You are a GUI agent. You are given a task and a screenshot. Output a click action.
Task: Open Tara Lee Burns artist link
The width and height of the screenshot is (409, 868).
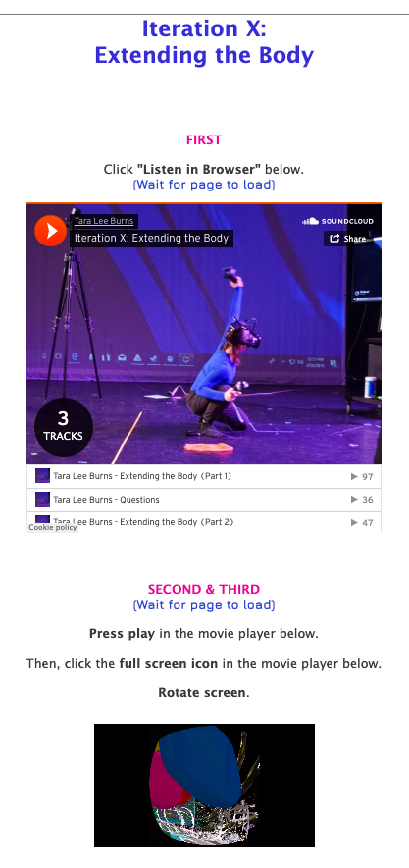click(x=104, y=222)
